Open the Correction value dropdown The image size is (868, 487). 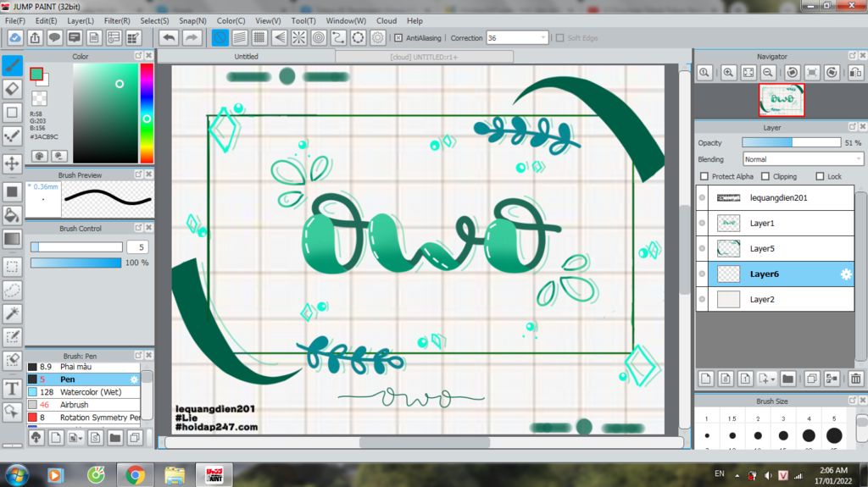542,37
